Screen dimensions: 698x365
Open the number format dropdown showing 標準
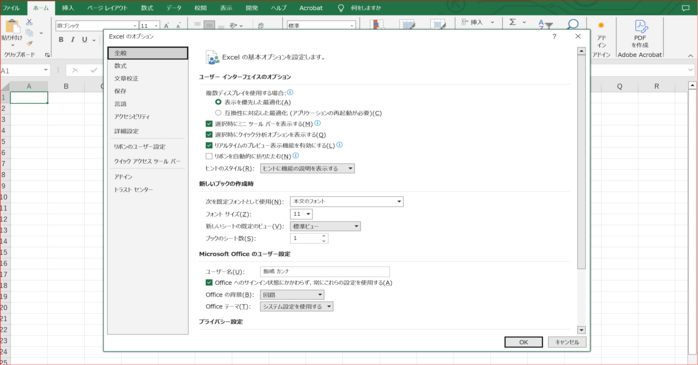(x=352, y=26)
